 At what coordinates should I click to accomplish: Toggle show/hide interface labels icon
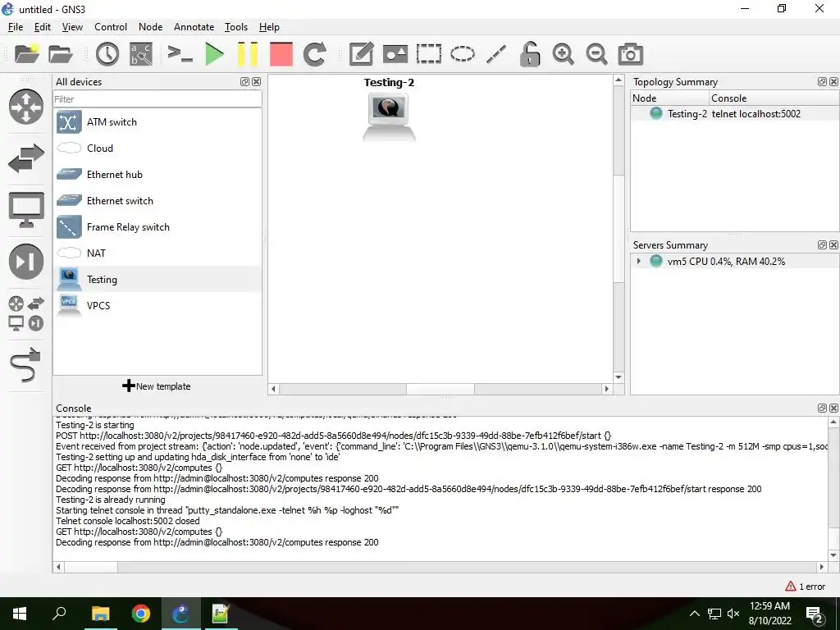141,54
